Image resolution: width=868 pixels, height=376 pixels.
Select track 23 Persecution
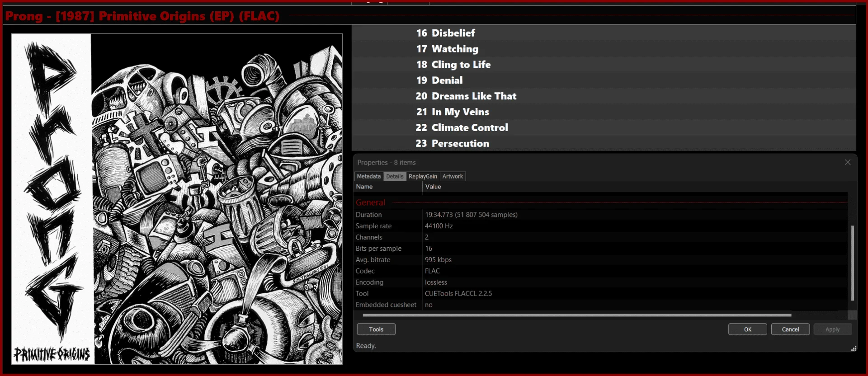click(x=604, y=143)
